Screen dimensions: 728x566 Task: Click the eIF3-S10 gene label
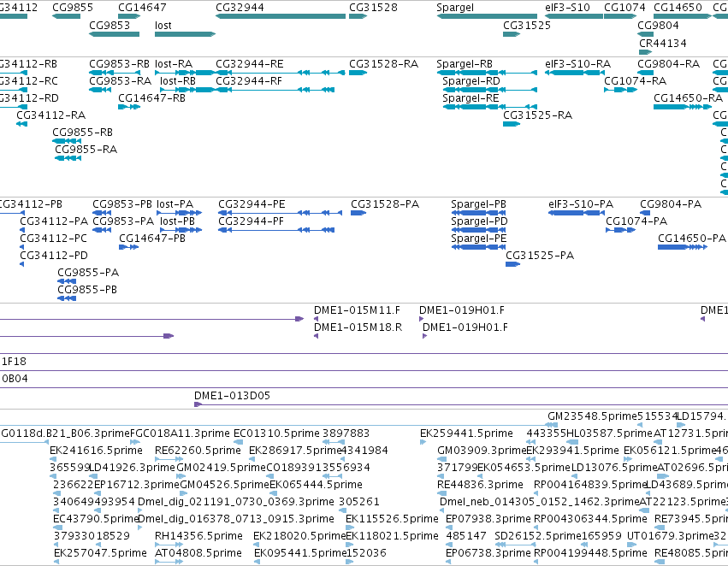567,8
